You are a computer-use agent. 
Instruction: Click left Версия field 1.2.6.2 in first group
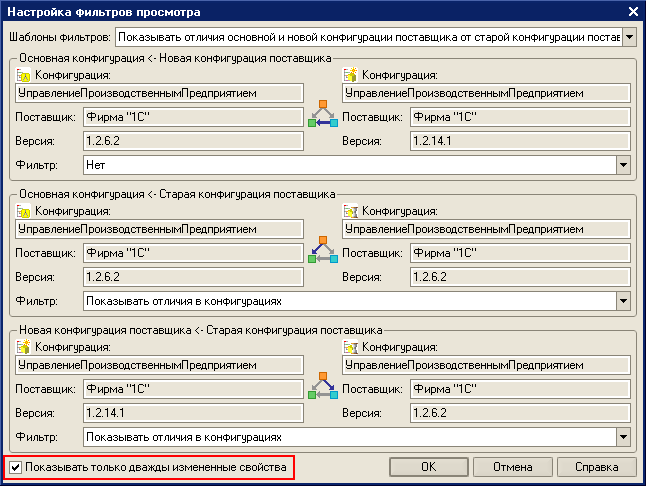pos(193,141)
